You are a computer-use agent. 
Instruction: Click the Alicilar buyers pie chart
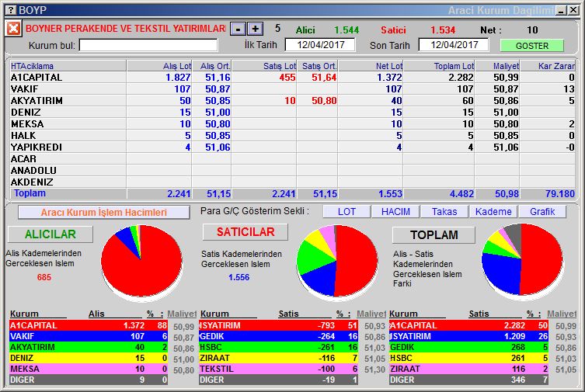tap(141, 261)
